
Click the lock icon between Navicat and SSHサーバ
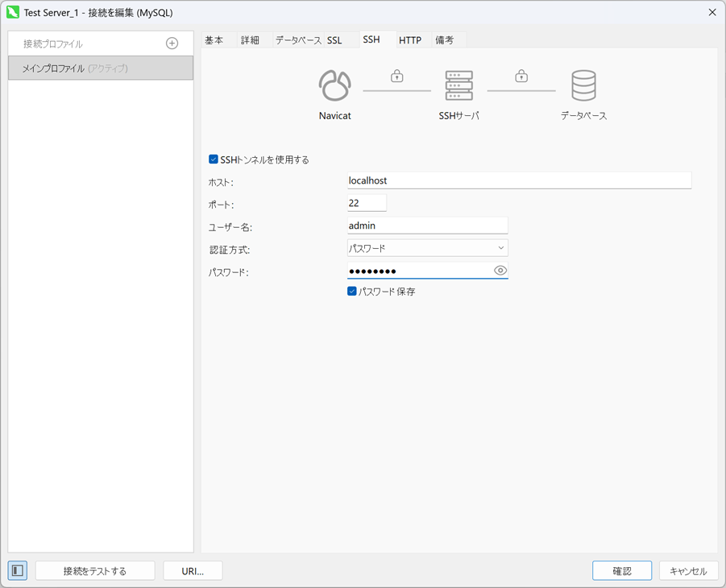pyautogui.click(x=396, y=76)
